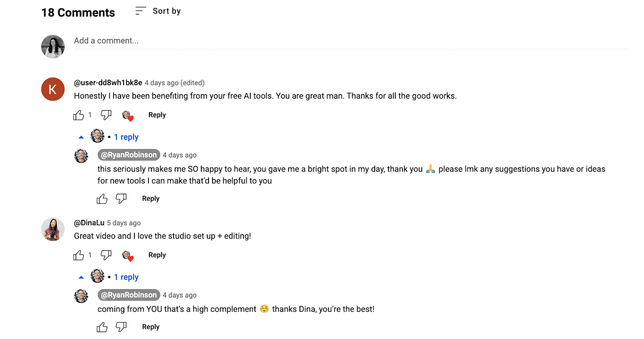This screenshot has width=644, height=339.
Task: Toggle like on Ryan's reply to Dina
Action: click(x=102, y=327)
